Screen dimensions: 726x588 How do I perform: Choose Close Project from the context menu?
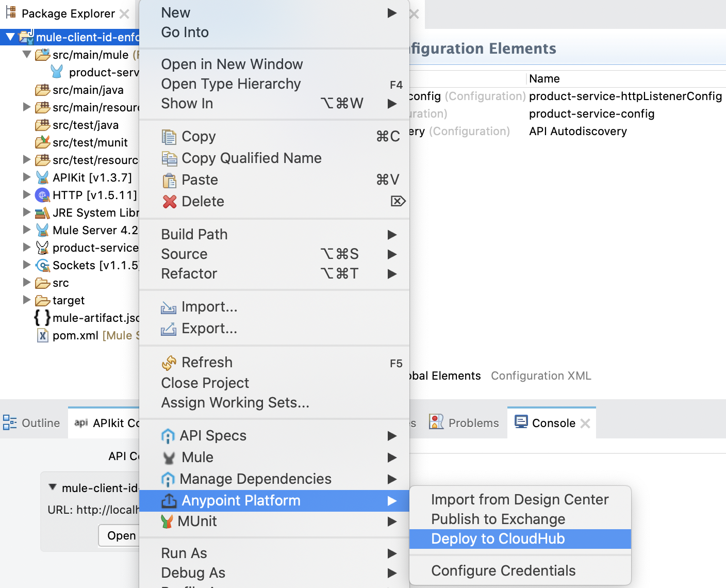point(205,383)
